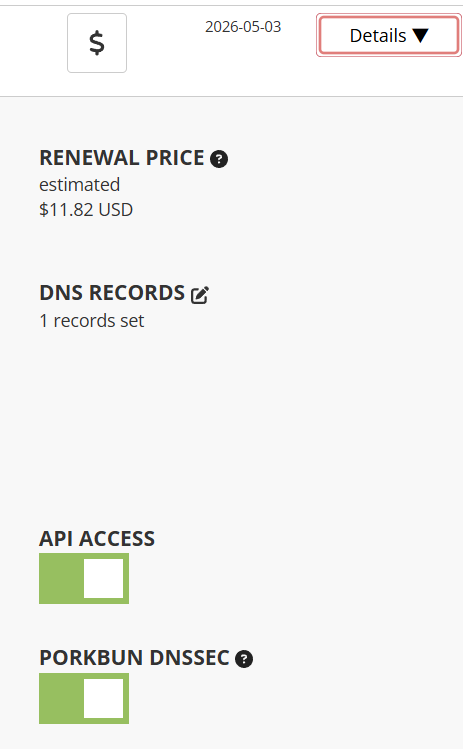Click the word "estimated" under Renewal Price
Image resolution: width=473 pixels, height=749 pixels.
[x=79, y=185]
